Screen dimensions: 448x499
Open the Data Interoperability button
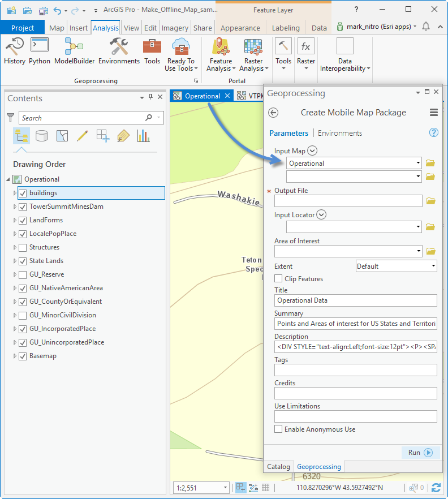click(x=345, y=54)
